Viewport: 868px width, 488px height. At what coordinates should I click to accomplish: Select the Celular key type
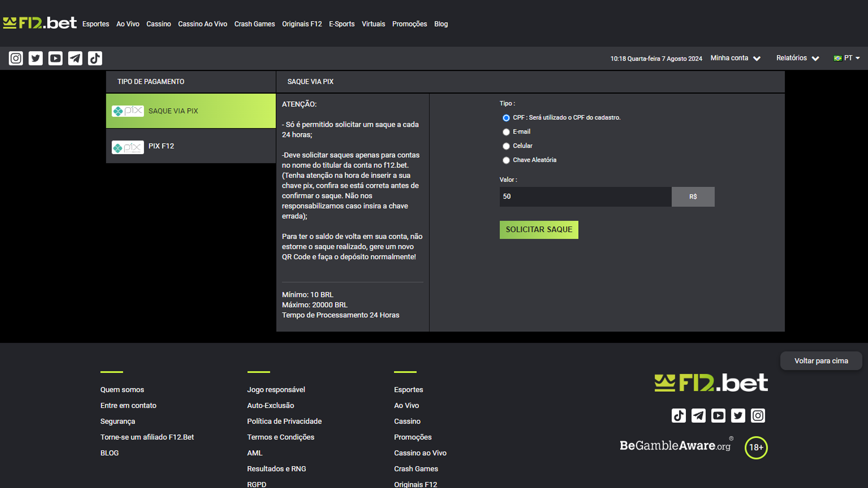tap(506, 146)
